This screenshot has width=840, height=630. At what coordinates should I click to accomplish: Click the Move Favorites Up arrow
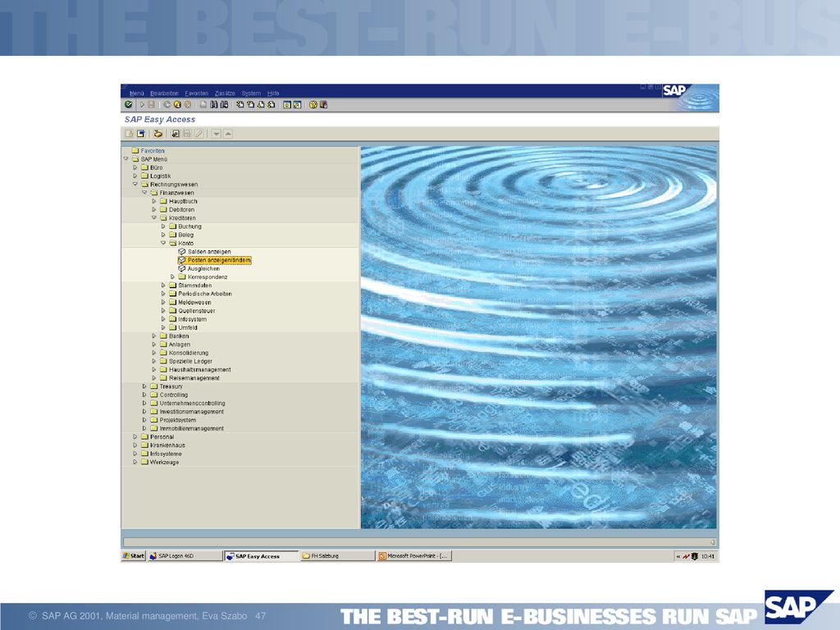228,134
